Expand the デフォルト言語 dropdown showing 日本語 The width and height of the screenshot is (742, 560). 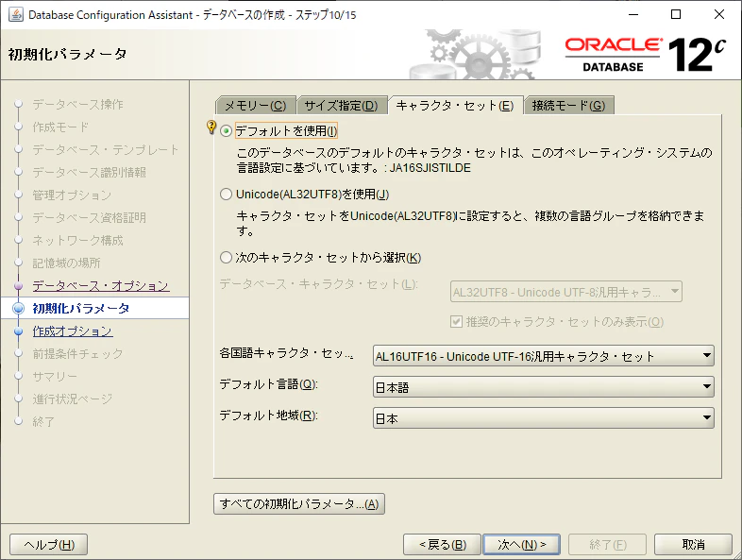click(x=543, y=387)
